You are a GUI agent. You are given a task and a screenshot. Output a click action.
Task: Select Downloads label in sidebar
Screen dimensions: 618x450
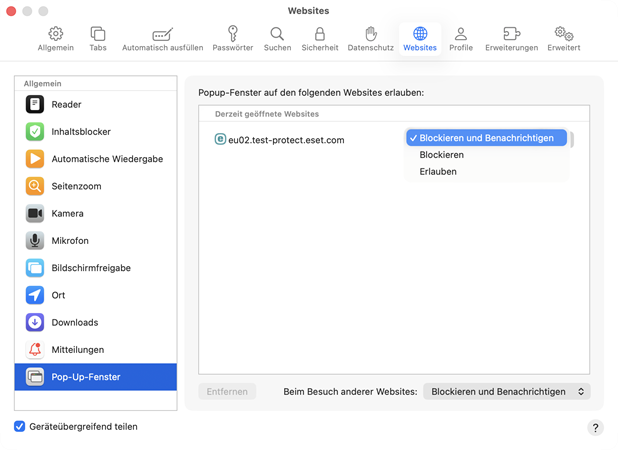(x=75, y=322)
